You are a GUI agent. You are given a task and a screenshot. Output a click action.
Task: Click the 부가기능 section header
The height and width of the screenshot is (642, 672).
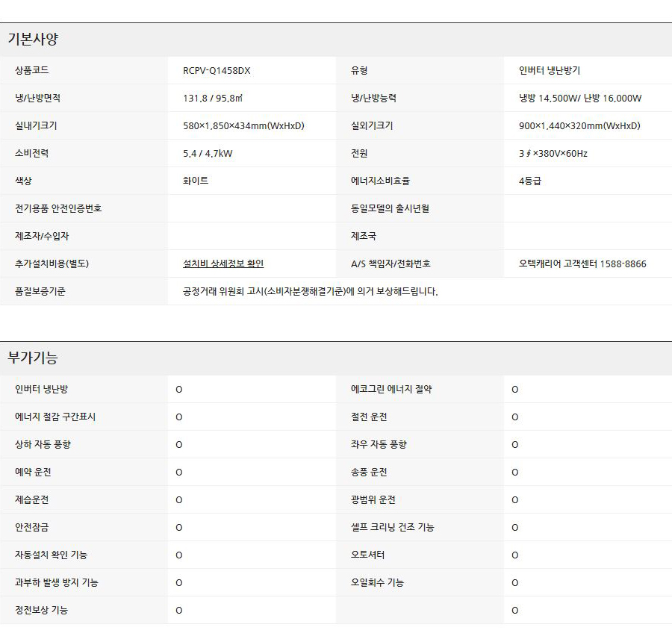point(33,358)
